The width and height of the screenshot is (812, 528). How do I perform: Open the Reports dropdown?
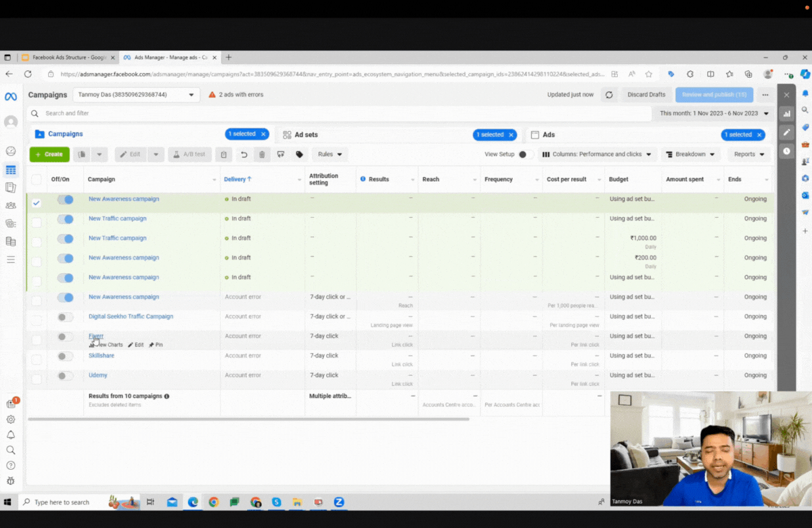point(749,154)
